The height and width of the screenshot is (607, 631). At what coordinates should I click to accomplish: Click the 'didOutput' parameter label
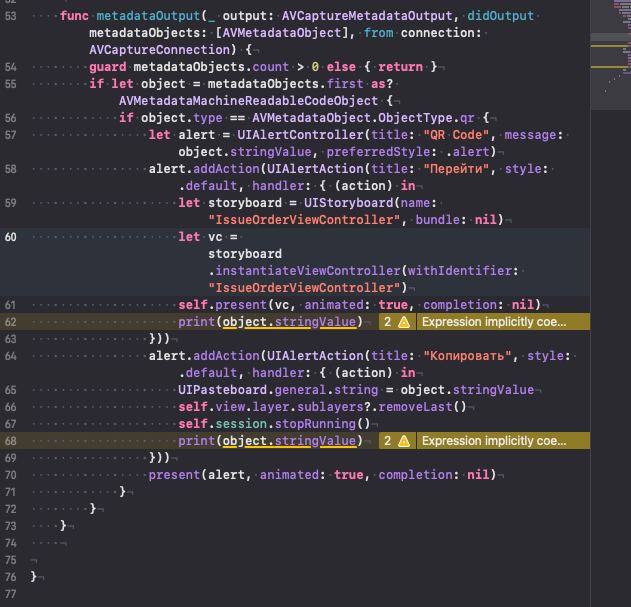tap(500, 16)
